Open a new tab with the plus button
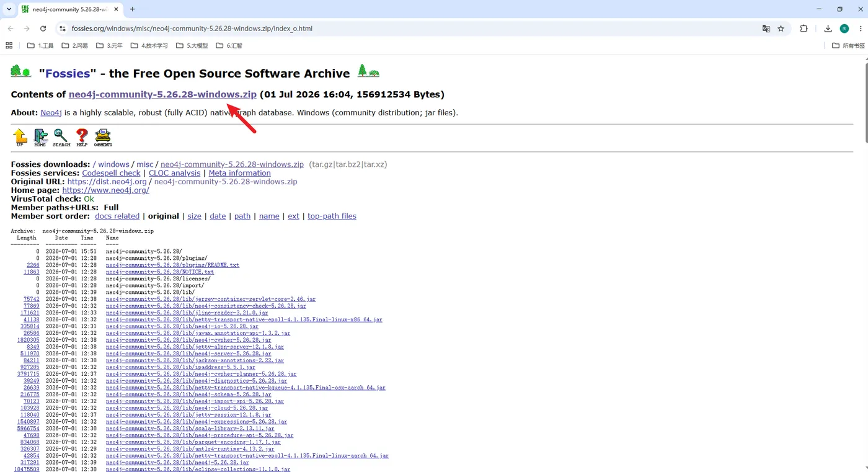This screenshot has width=868, height=472. tap(132, 9)
